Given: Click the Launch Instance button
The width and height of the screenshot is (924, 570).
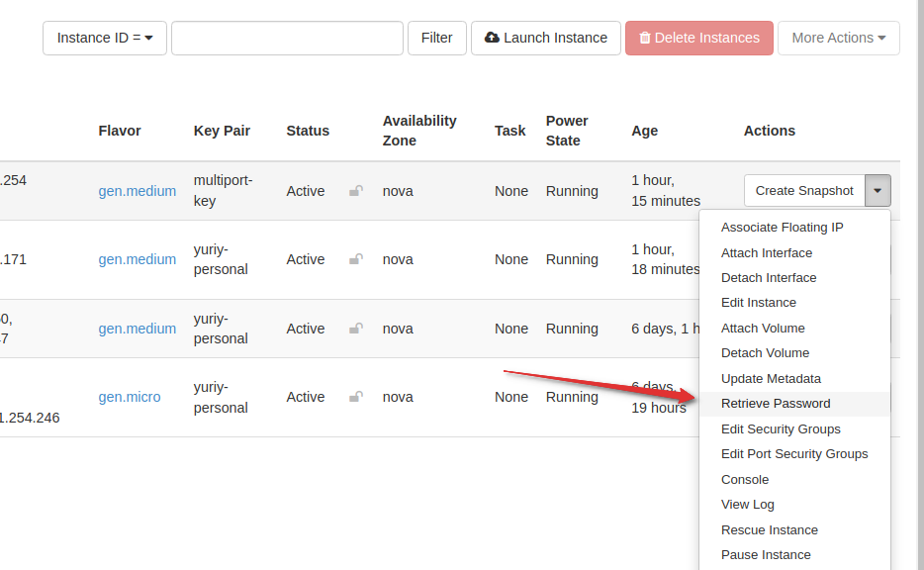Looking at the screenshot, I should coord(546,38).
